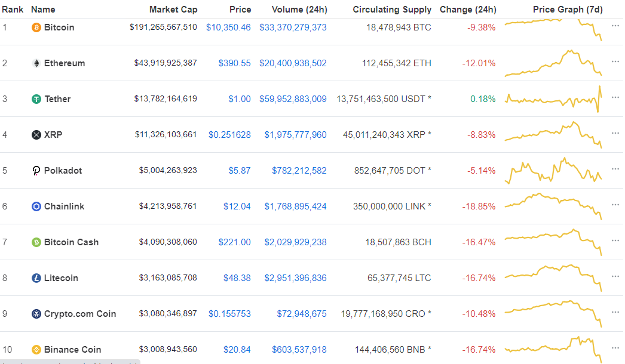Screen dimensions: 625x364
Task: Open the three-dot menu for Tether row
Action: point(615,98)
